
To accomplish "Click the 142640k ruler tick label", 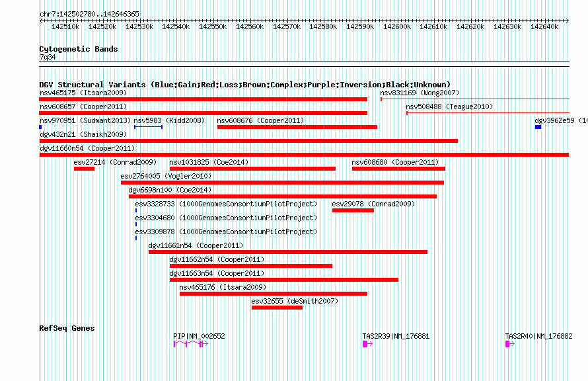I will (x=544, y=26).
